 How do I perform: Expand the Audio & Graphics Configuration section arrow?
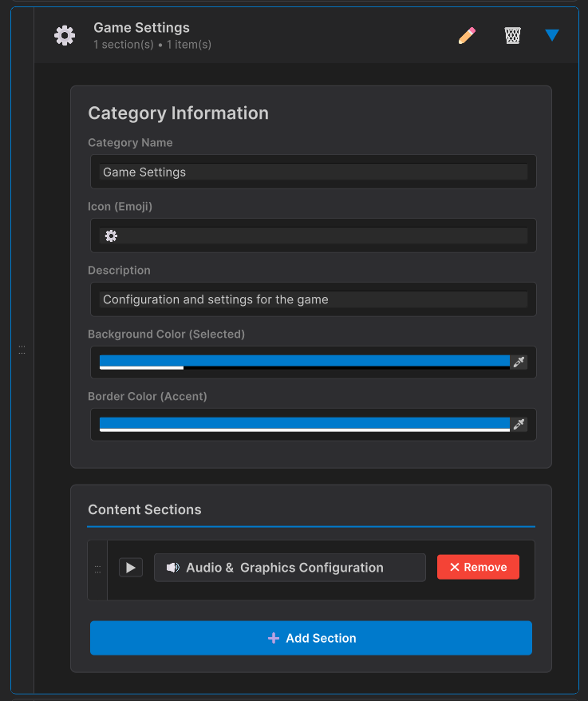(x=131, y=568)
